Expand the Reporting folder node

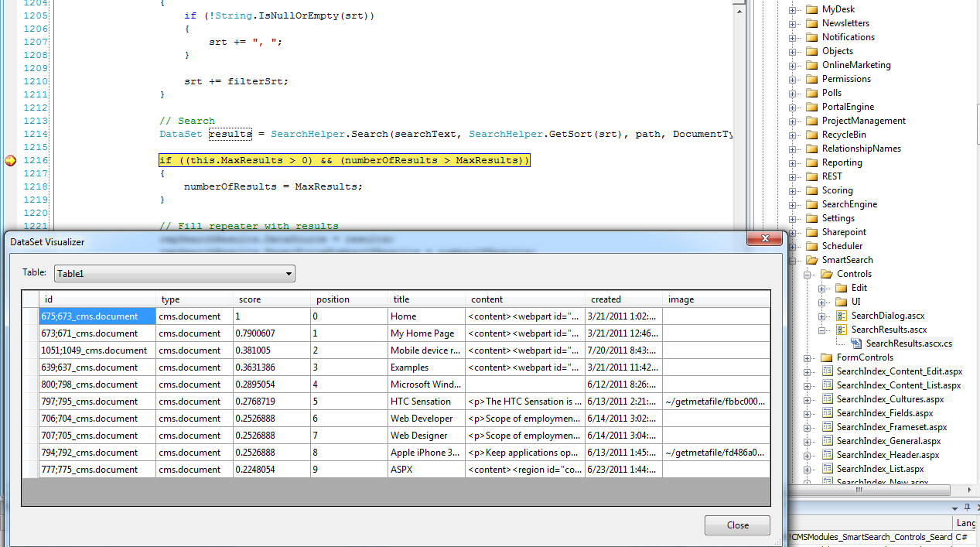[x=793, y=162]
